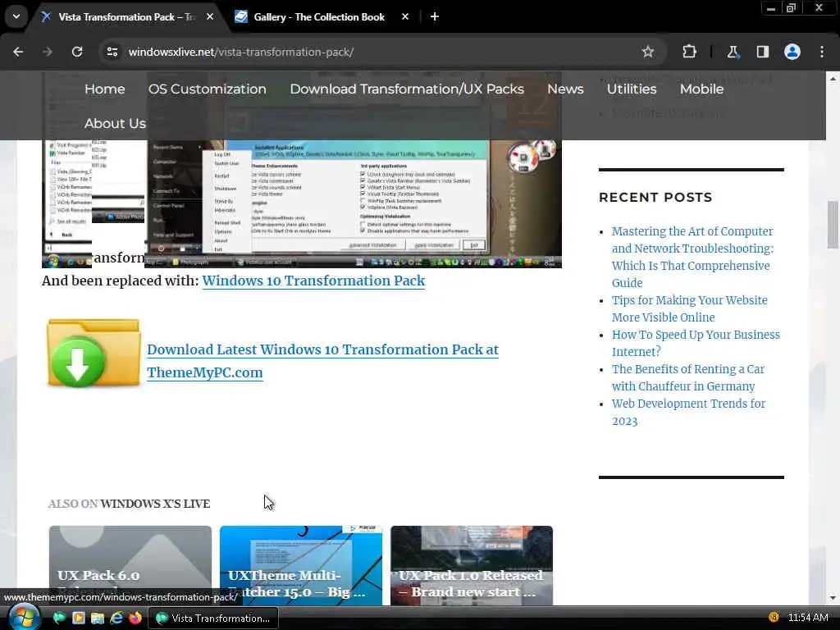Screen dimensions: 840x630
Task: Open the News menu item
Action: (565, 89)
